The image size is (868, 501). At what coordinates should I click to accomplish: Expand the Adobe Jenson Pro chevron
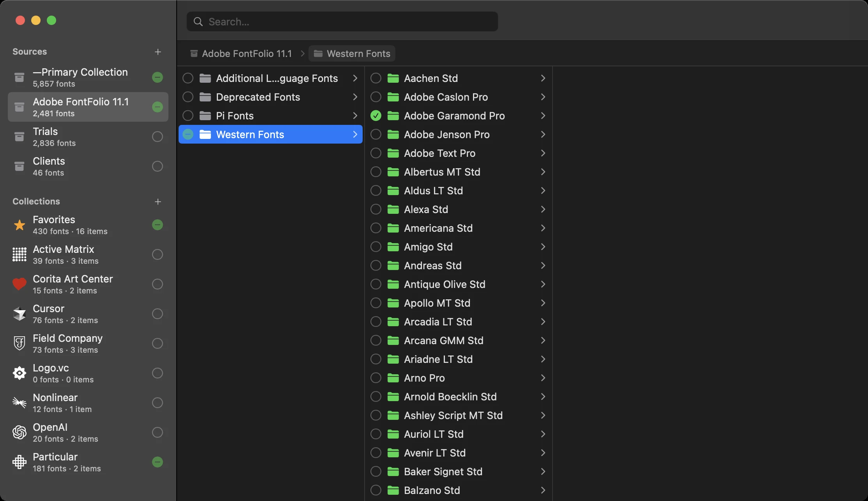click(x=543, y=135)
